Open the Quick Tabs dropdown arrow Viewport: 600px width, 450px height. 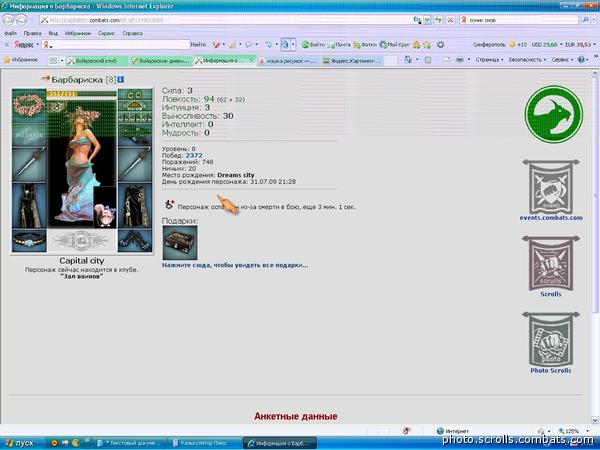62,60
